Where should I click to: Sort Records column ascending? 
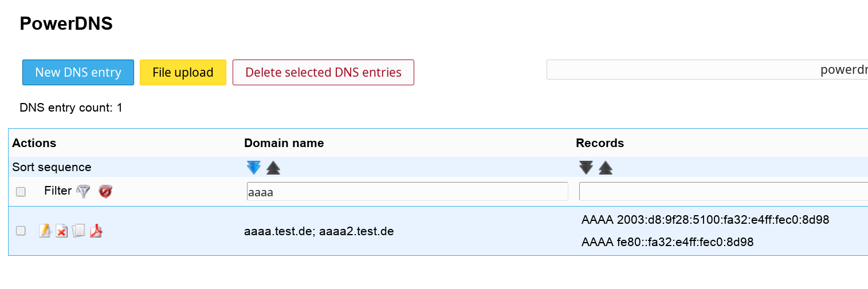(x=606, y=168)
